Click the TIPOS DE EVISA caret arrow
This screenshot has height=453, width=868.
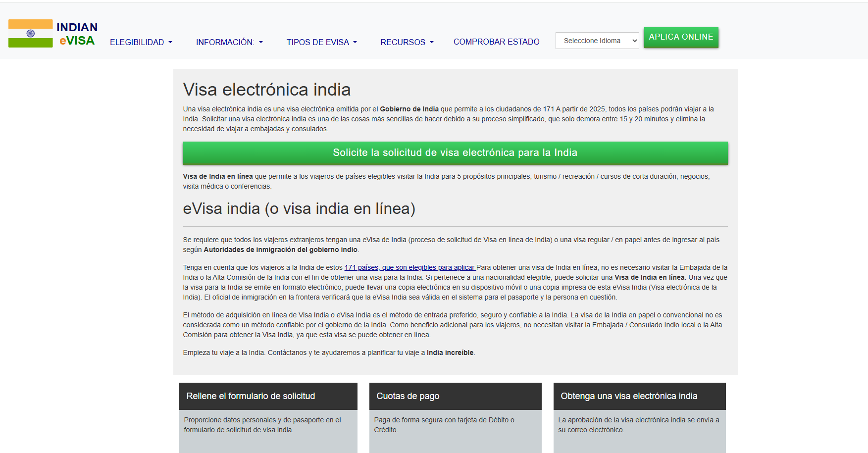355,43
